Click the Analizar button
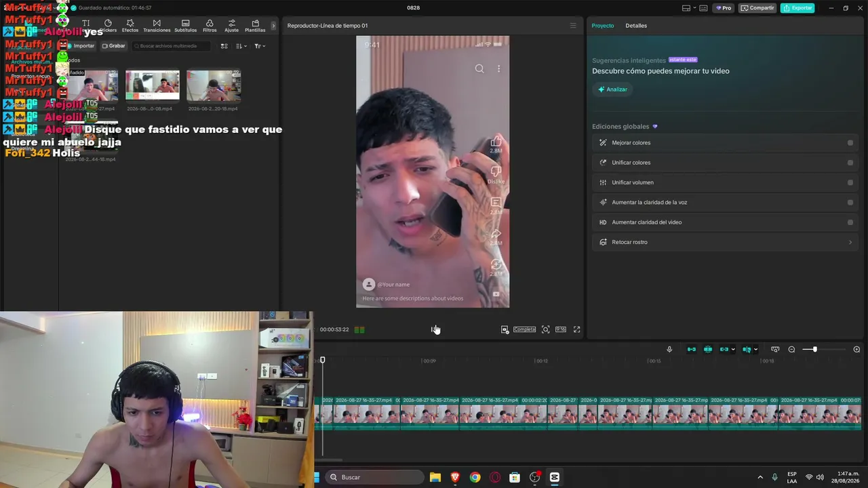 click(x=612, y=89)
